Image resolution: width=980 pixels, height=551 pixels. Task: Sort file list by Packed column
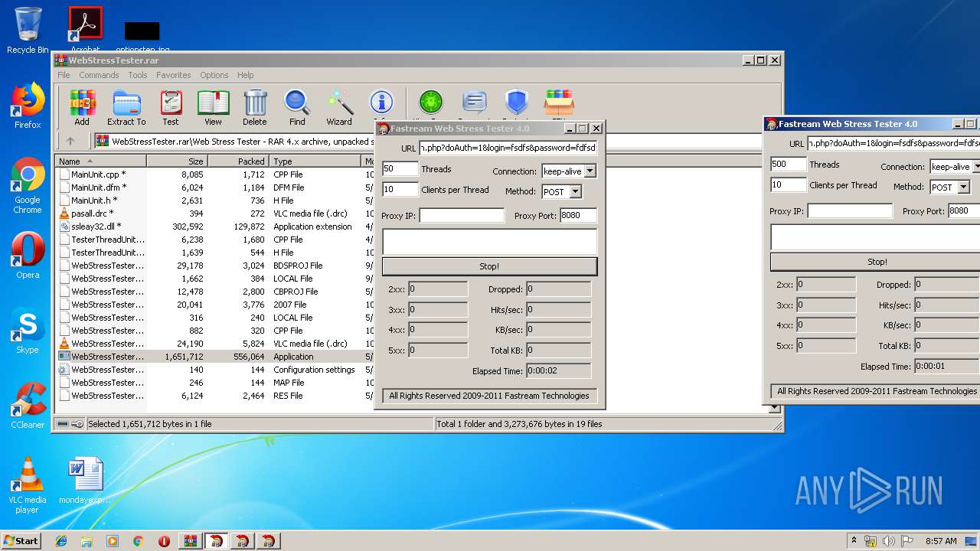pos(238,161)
